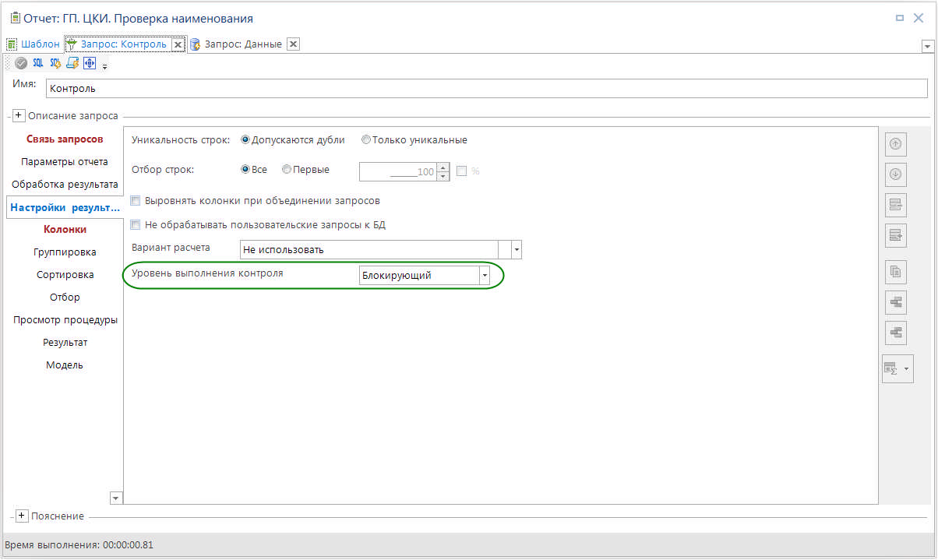Open the 'Уровень выполнения контроля' dropdown
Viewport: 938px width, 560px height.
click(x=484, y=276)
